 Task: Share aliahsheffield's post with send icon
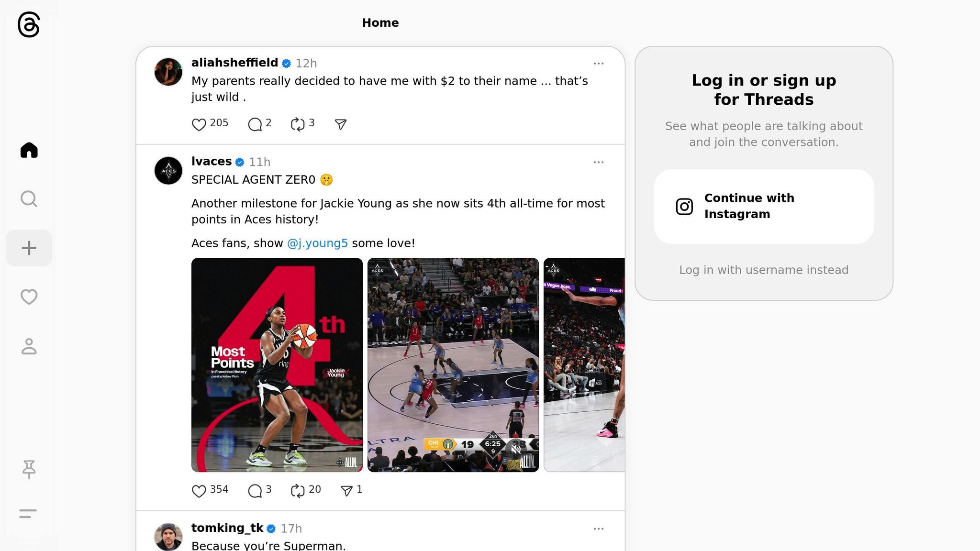tap(340, 124)
